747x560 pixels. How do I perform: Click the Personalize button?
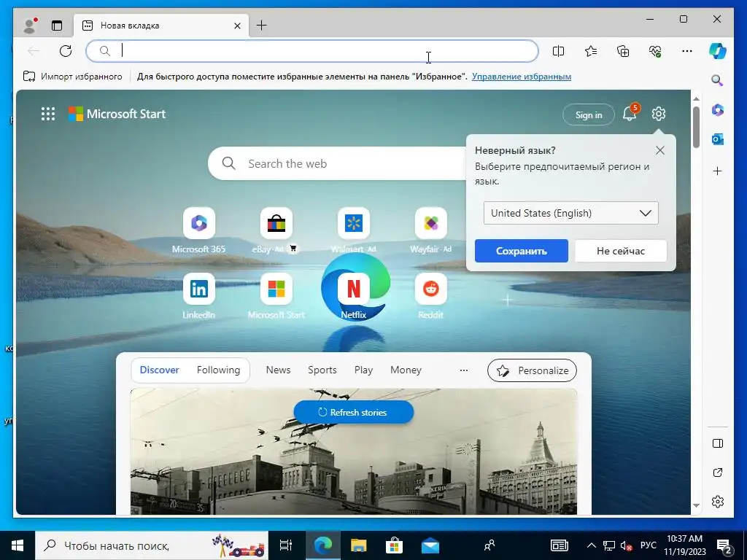coord(532,370)
